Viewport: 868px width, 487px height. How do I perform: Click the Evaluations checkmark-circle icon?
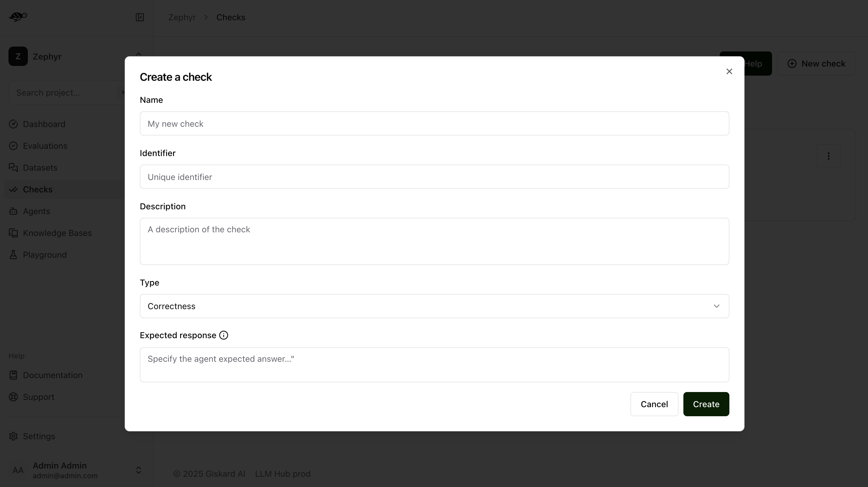pos(13,146)
